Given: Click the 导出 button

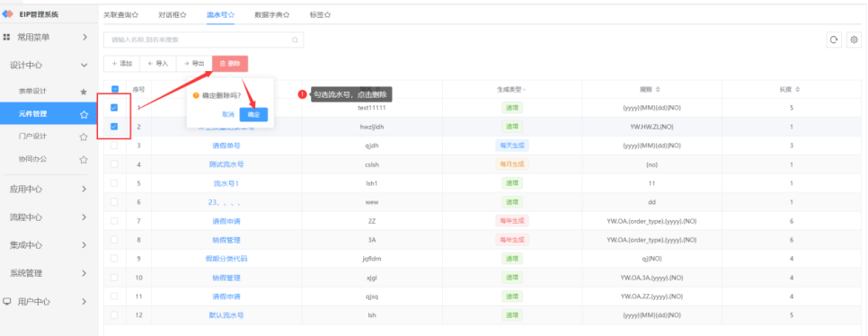Looking at the screenshot, I should click(194, 64).
